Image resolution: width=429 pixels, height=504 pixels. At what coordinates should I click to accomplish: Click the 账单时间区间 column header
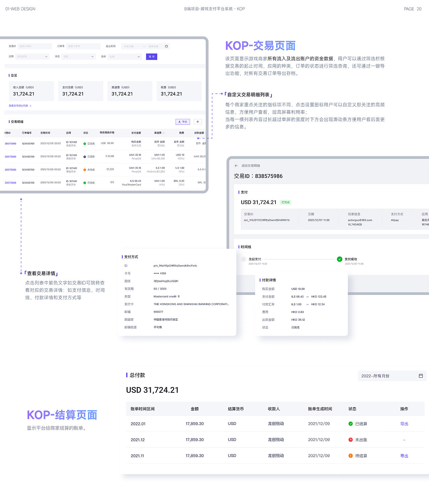[x=143, y=409]
